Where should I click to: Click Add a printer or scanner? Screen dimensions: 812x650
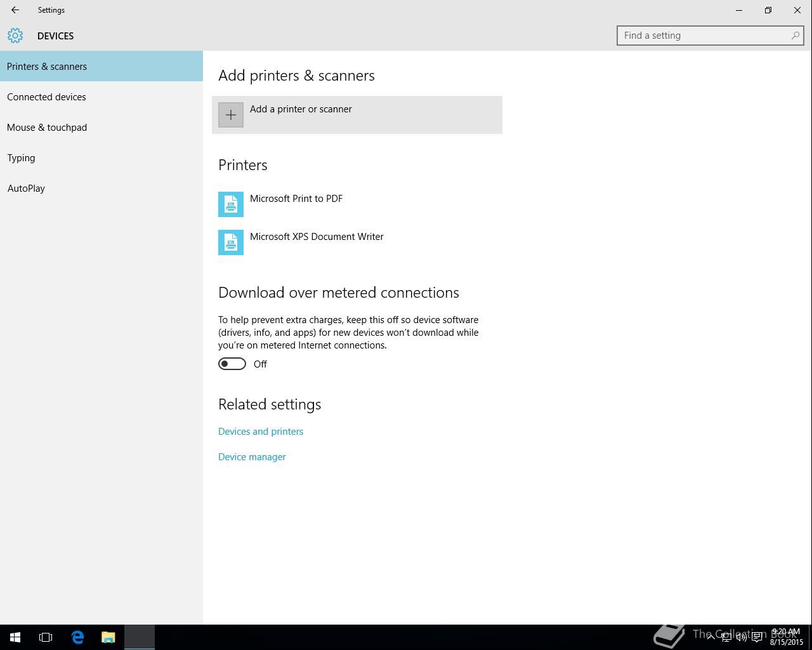pyautogui.click(x=357, y=115)
